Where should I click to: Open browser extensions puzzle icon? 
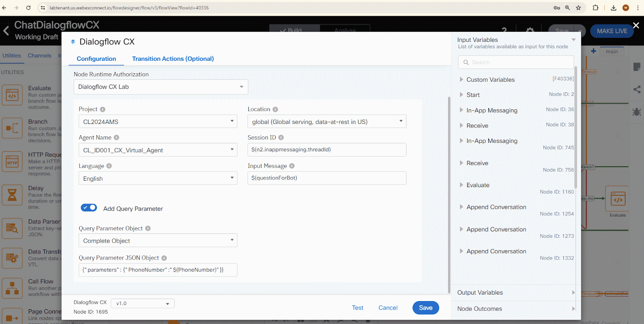pyautogui.click(x=595, y=8)
